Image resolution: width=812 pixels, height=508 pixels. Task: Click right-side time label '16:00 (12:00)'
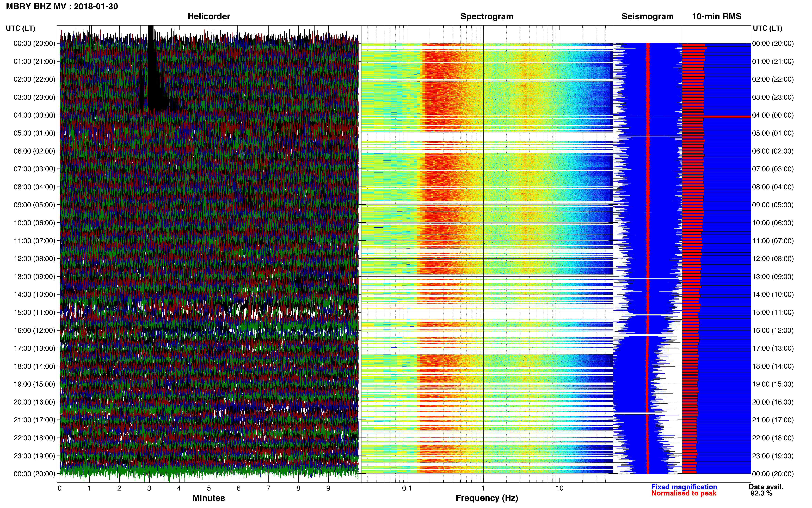coord(773,330)
